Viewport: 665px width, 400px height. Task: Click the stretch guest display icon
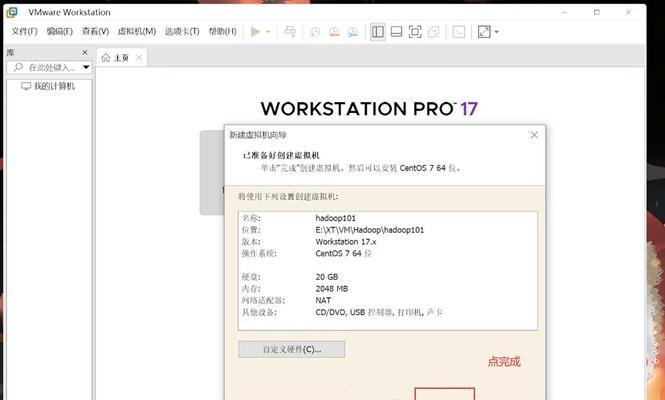484,32
